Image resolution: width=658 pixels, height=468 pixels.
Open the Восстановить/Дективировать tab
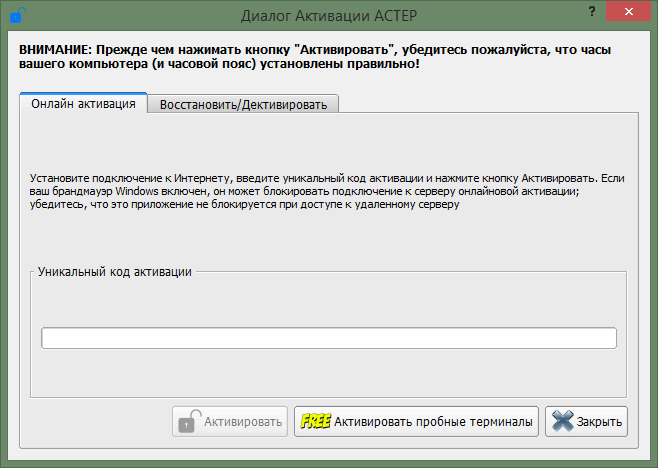pyautogui.click(x=243, y=105)
